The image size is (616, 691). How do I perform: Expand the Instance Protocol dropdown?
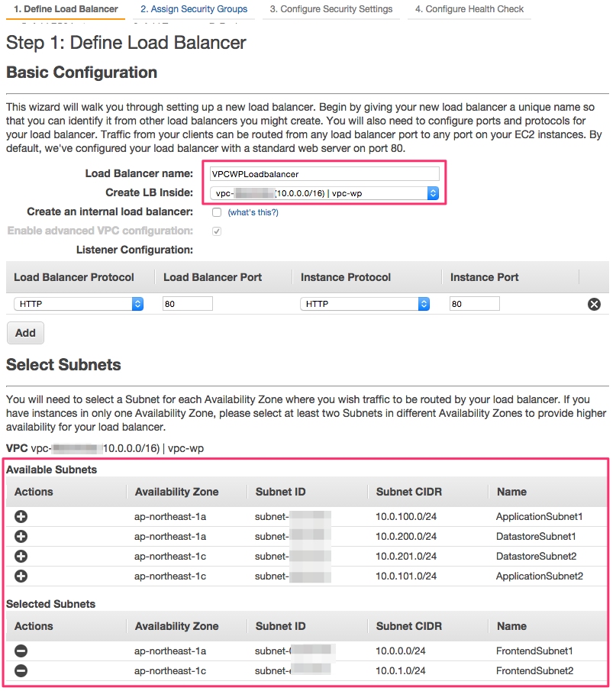tap(364, 304)
